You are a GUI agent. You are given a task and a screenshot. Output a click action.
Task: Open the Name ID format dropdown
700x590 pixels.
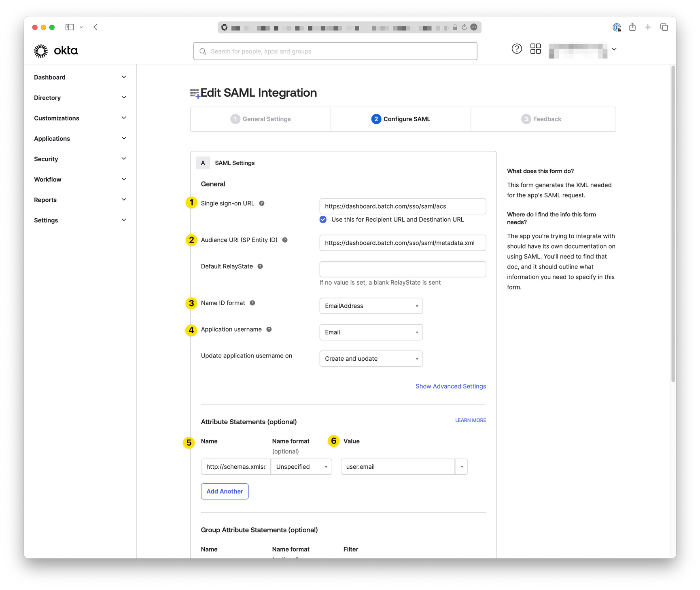click(371, 306)
